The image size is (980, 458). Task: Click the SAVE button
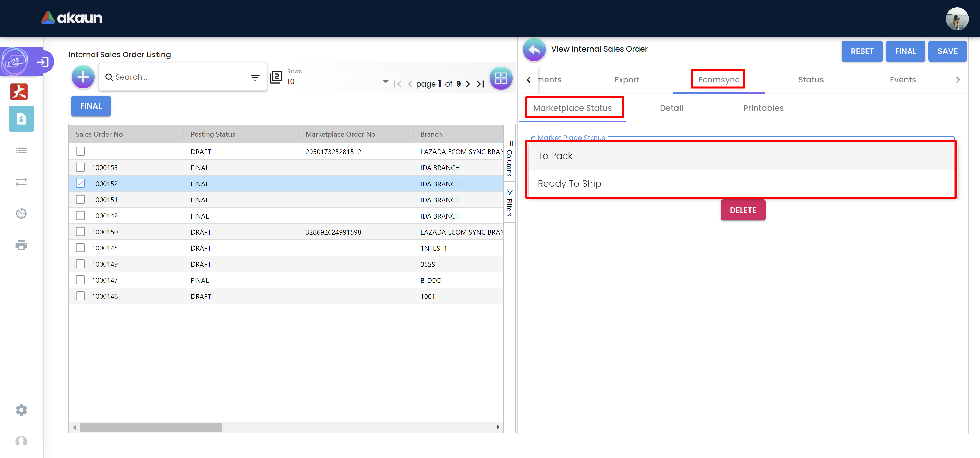947,51
